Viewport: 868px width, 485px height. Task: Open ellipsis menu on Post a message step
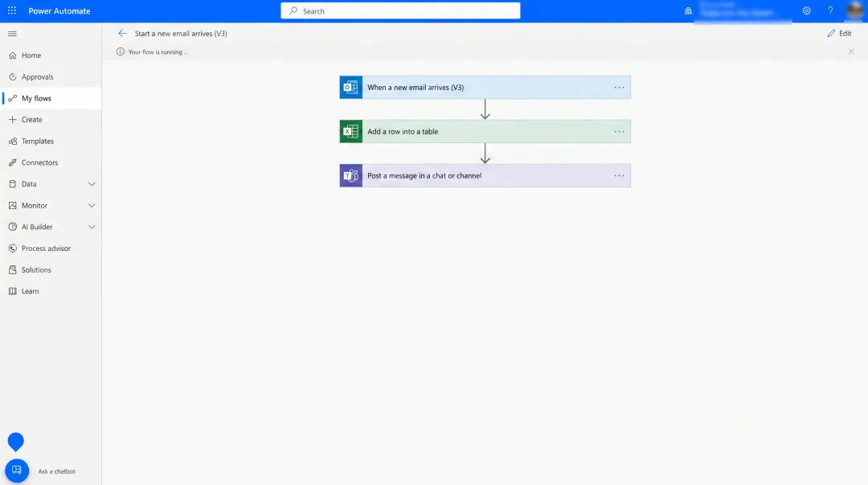click(x=619, y=175)
